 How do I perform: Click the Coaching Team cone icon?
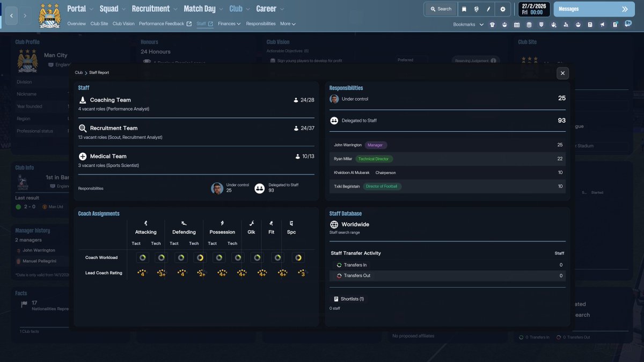tap(83, 100)
